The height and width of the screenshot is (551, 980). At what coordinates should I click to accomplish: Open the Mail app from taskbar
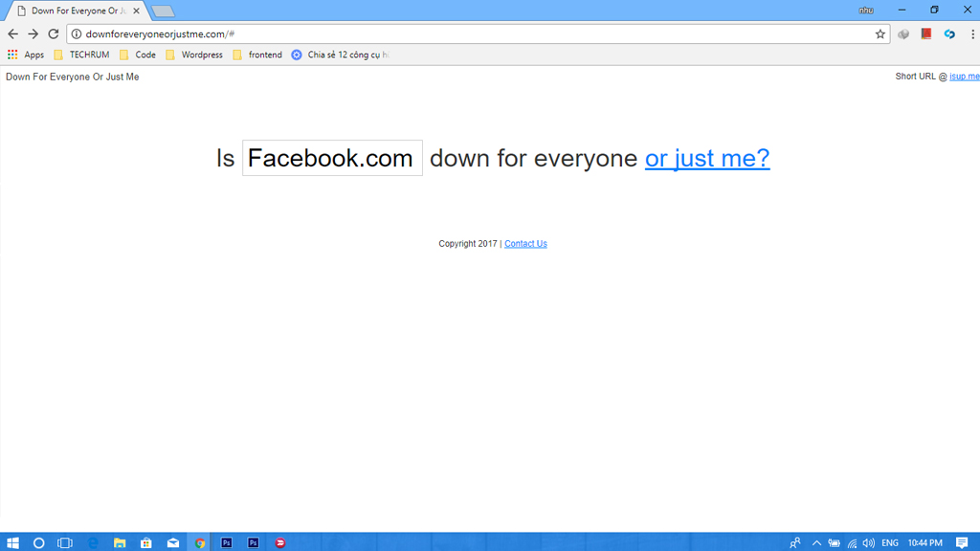point(173,543)
